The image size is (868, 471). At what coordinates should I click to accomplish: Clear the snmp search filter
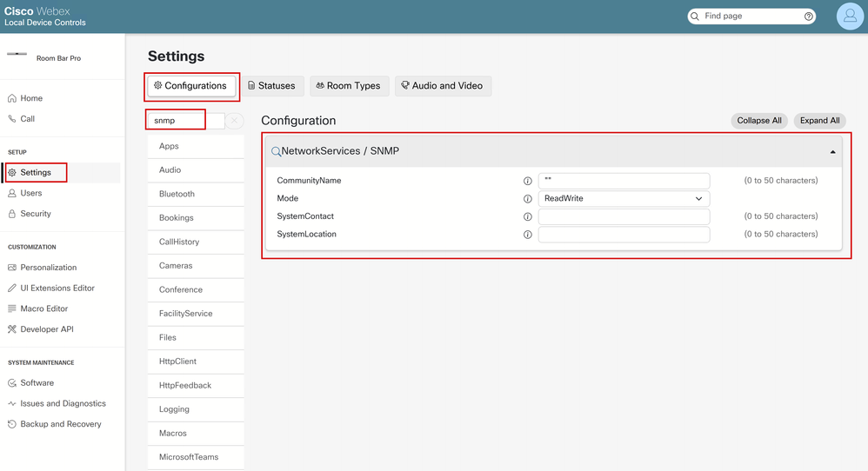(235, 121)
